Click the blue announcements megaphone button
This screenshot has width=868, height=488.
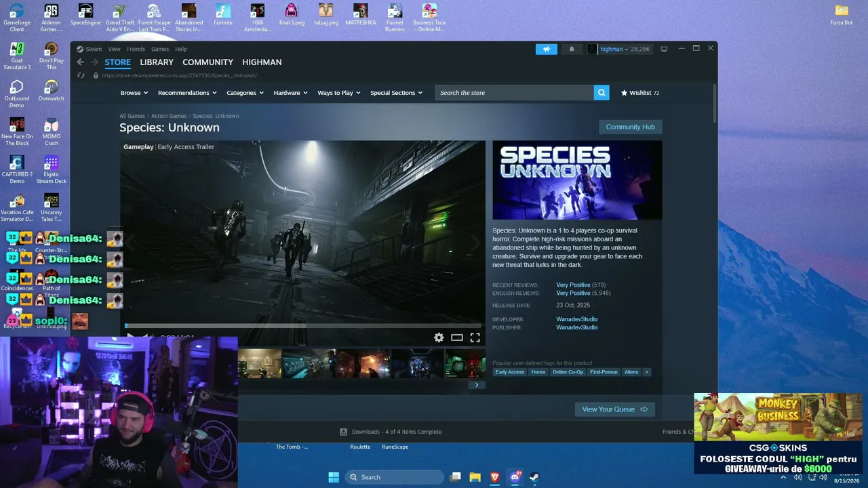(x=546, y=49)
